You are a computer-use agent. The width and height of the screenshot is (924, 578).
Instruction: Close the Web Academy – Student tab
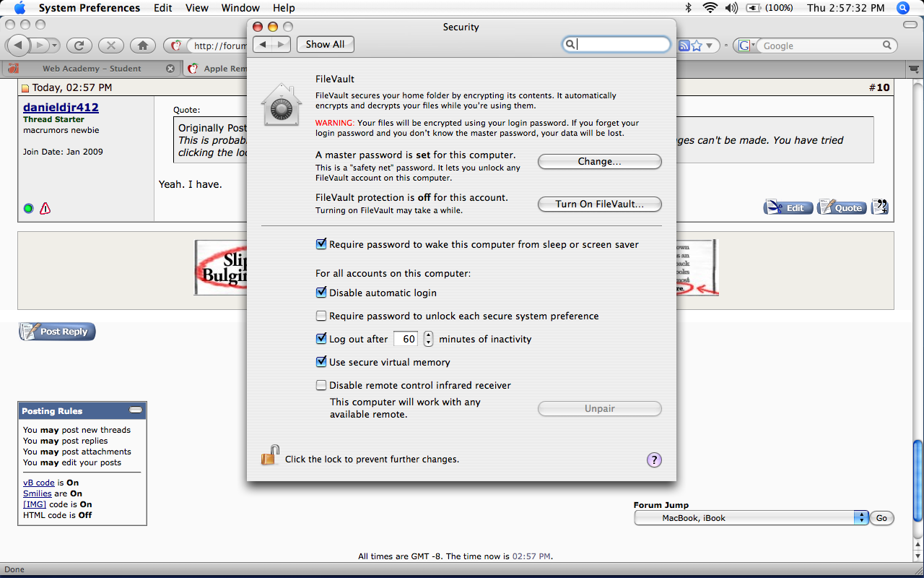pyautogui.click(x=170, y=69)
